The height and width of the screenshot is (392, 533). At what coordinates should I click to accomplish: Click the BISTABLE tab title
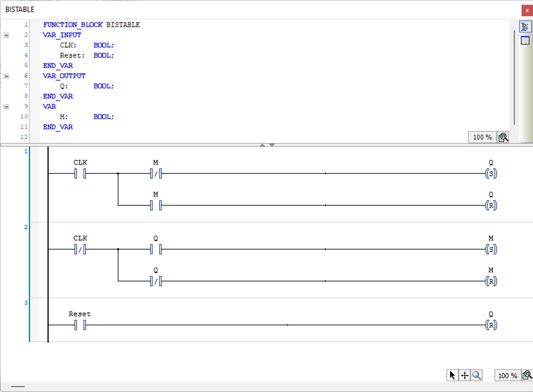[x=20, y=10]
